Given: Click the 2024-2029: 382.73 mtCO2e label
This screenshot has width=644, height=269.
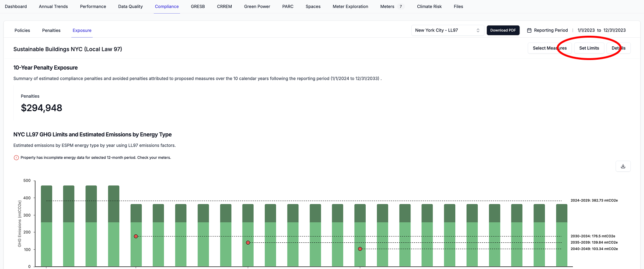Looking at the screenshot, I should pos(594,200).
